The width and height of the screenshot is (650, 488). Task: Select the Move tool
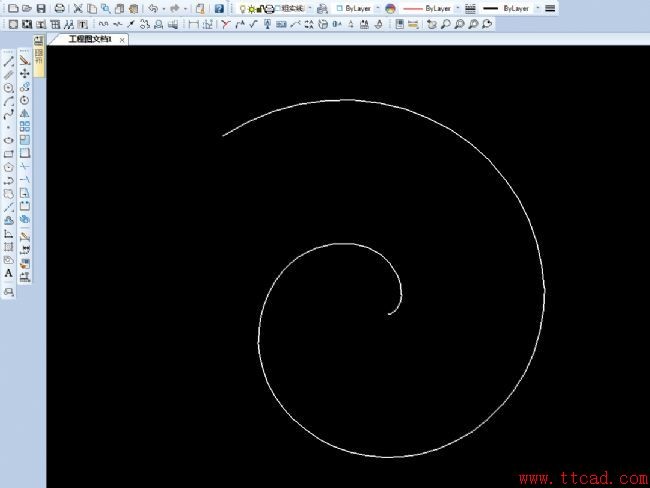25,74
